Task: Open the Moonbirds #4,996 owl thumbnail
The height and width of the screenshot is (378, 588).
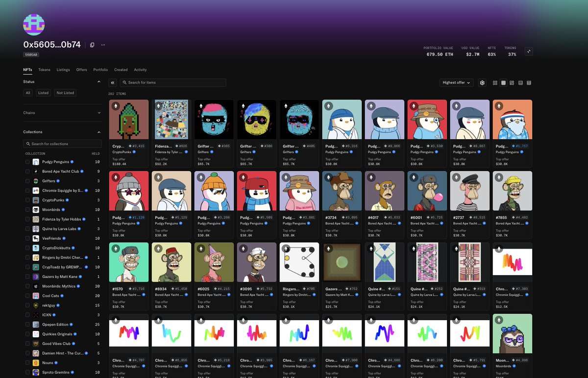Action: [513, 333]
